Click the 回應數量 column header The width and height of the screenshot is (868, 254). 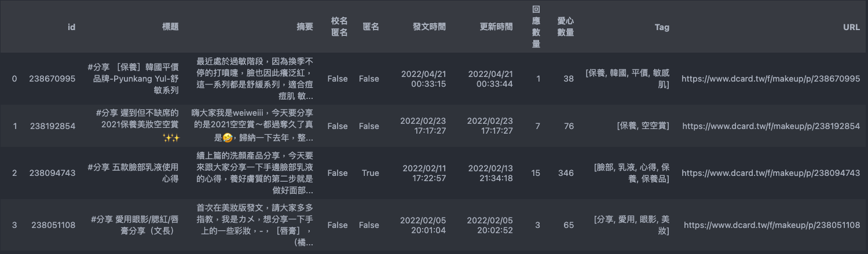(x=536, y=27)
